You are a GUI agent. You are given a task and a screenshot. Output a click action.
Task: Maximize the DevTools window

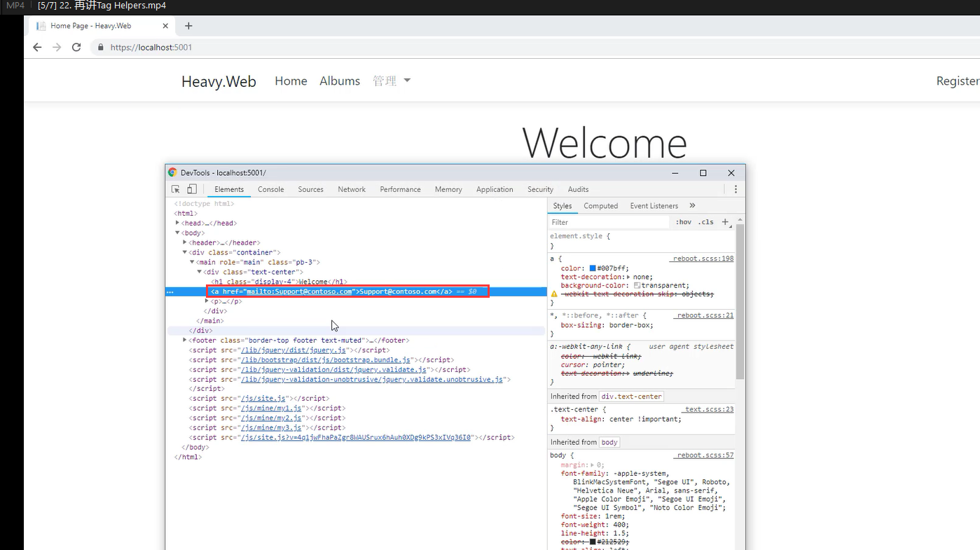pyautogui.click(x=703, y=173)
